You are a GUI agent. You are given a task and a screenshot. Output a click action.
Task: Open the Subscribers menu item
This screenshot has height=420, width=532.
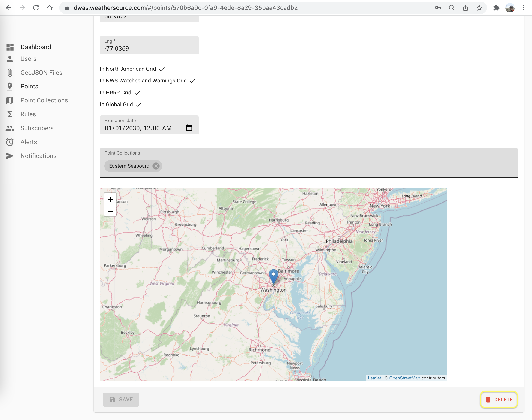(37, 128)
